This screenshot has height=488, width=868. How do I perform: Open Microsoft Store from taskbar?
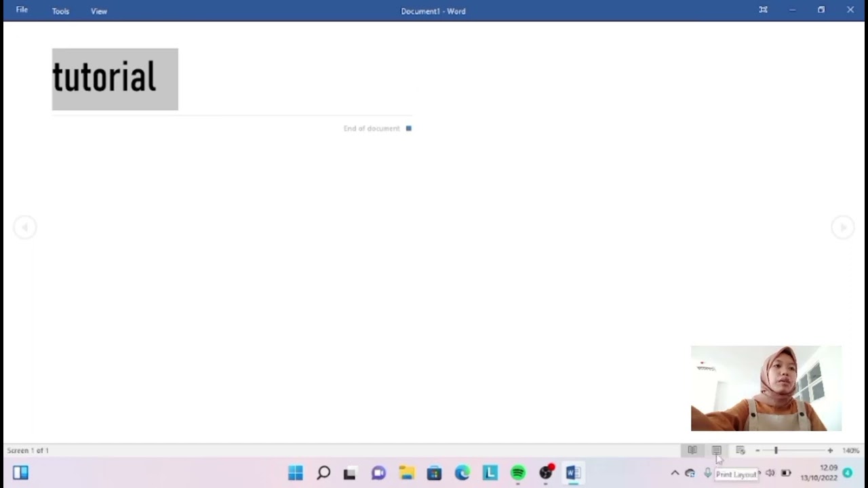[x=434, y=473]
